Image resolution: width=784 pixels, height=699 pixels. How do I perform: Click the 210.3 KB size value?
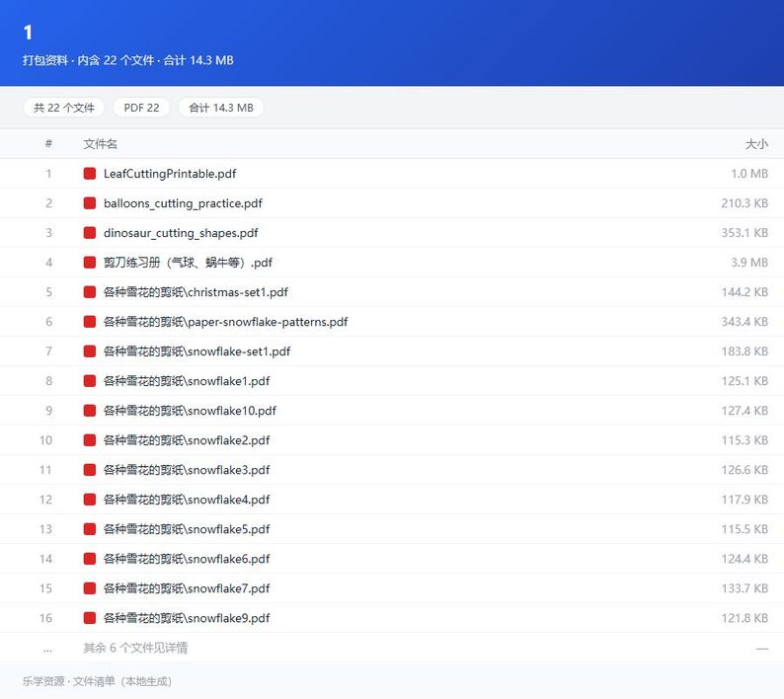point(745,203)
